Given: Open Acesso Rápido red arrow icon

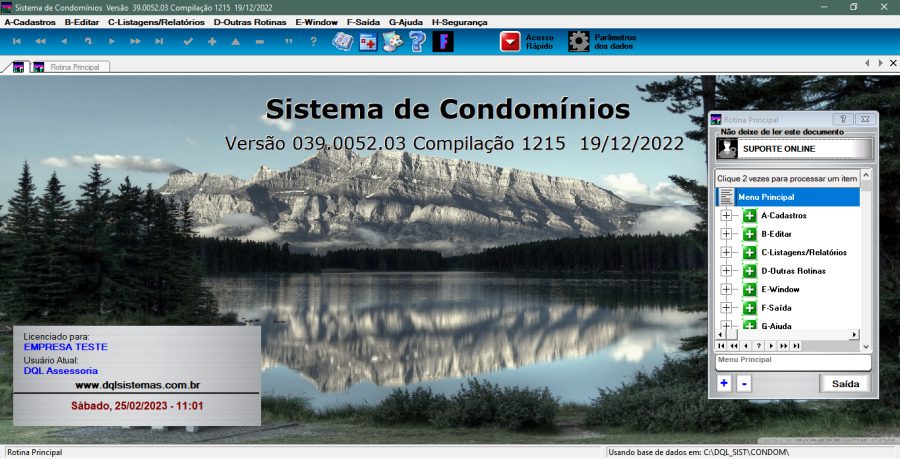Looking at the screenshot, I should click(511, 42).
